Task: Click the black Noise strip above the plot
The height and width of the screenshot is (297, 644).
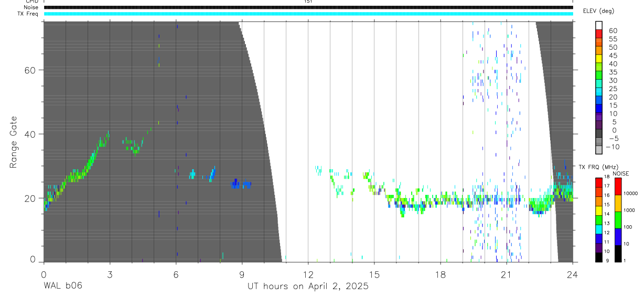Action: [x=308, y=7]
